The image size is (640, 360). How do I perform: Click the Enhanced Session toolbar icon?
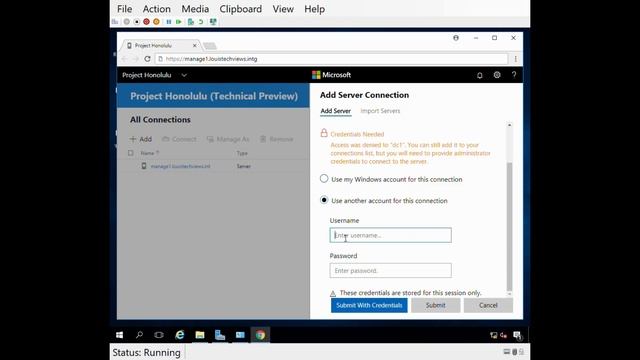coord(213,22)
